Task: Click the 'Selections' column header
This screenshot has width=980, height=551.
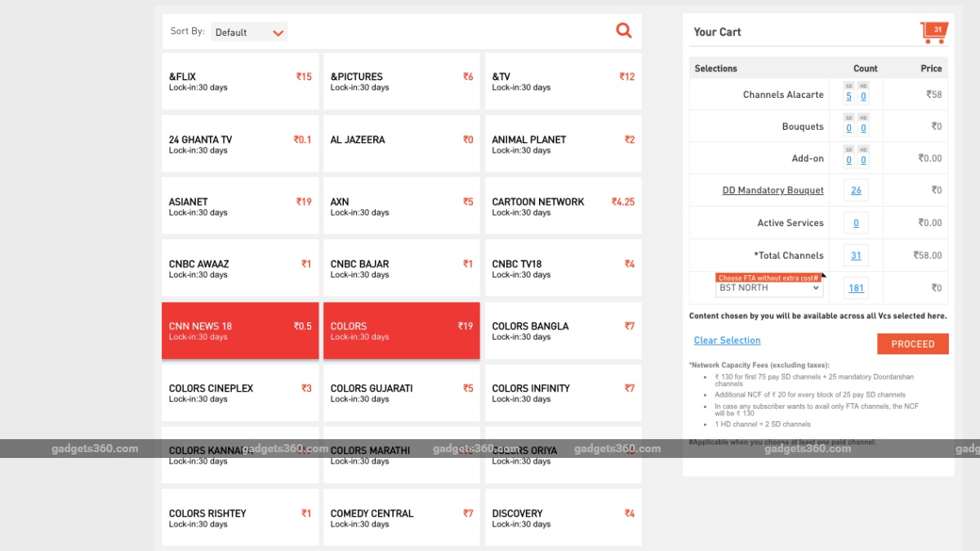Action: click(715, 69)
